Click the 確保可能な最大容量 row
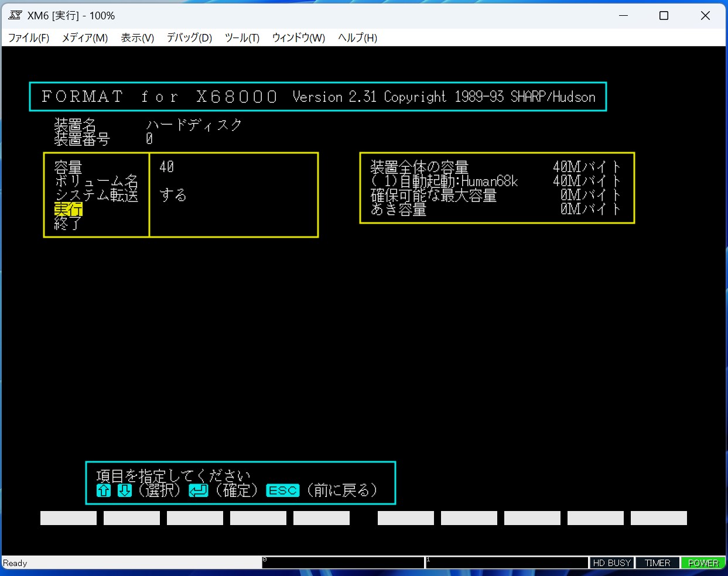The height and width of the screenshot is (576, 728). coord(495,195)
